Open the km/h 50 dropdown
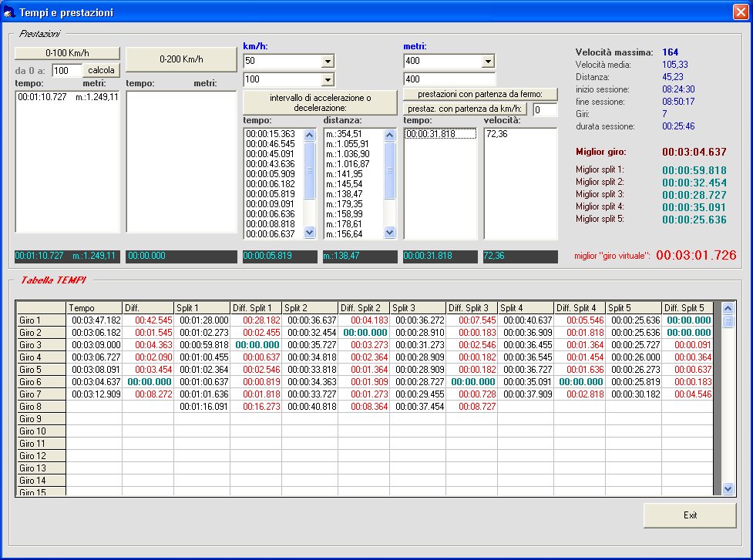The image size is (753, 560). pos(328,62)
